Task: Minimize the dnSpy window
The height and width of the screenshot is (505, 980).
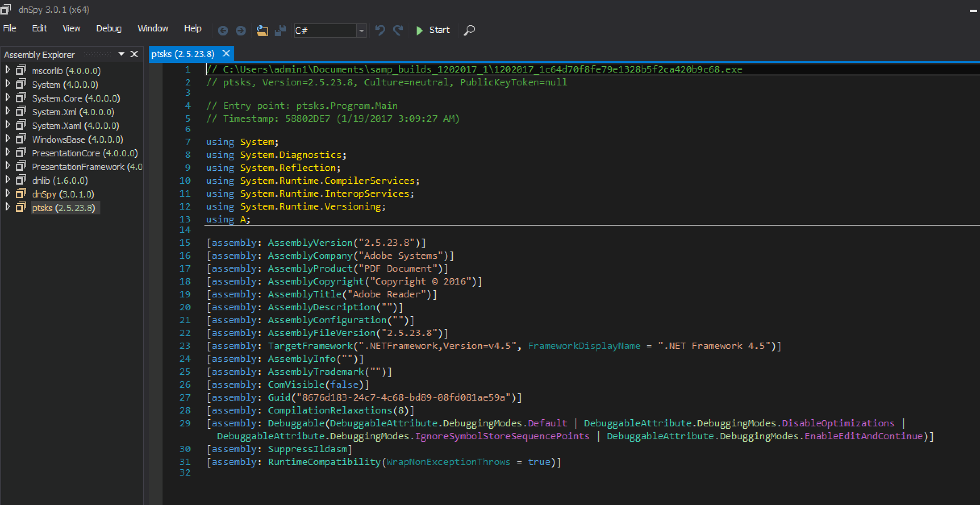Action: click(x=974, y=11)
